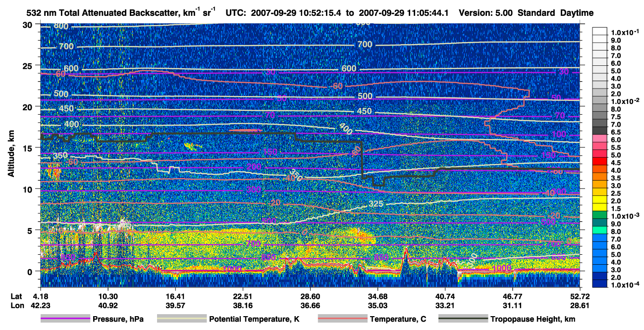
Task: Click the '30' altitude tick label
Action: tap(28, 25)
